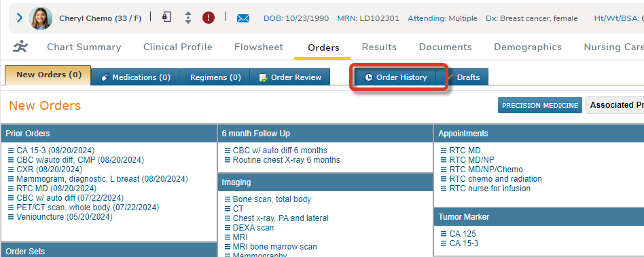Click the hamburger icon beside CA 125

(x=443, y=234)
